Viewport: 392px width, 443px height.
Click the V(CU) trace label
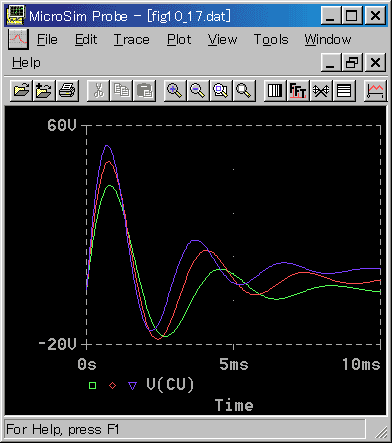click(x=170, y=384)
